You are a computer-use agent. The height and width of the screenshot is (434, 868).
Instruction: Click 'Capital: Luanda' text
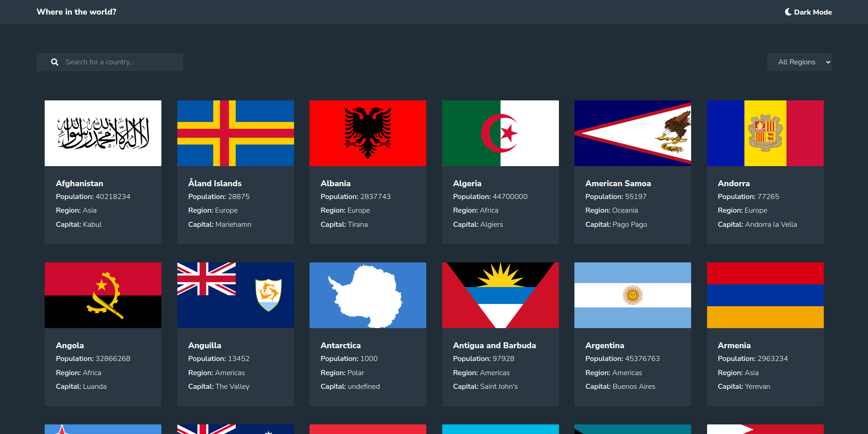click(81, 387)
